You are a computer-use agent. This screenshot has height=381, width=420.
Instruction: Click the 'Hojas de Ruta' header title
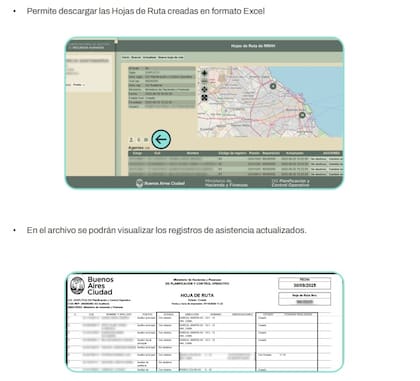coord(253,46)
